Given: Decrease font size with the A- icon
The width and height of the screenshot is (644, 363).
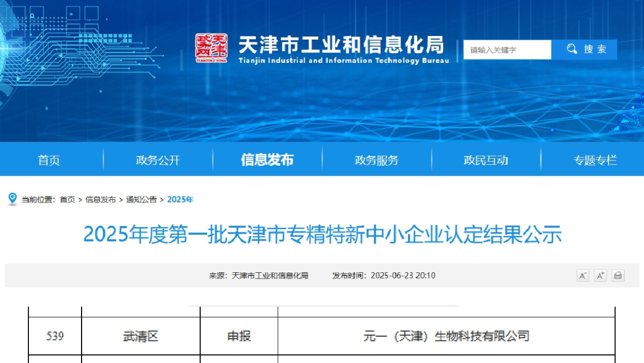Looking at the screenshot, I should point(583,275).
